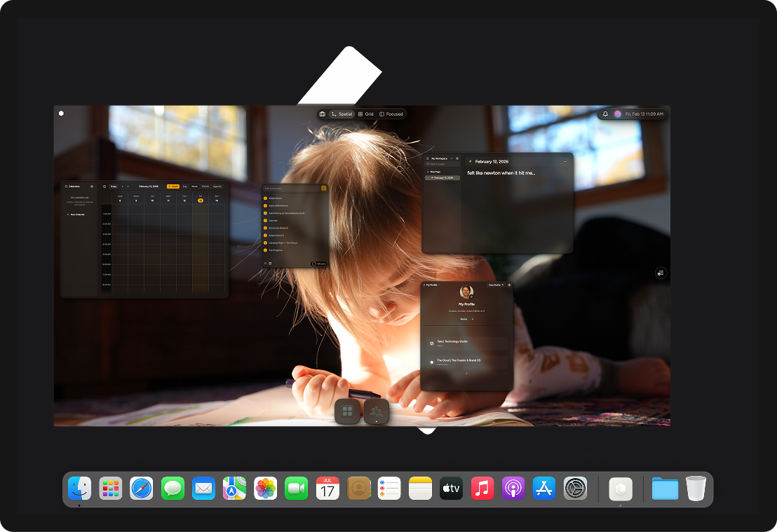This screenshot has height=532, width=777.
Task: Open the app grid launcher in bottom dock
Action: 347,411
